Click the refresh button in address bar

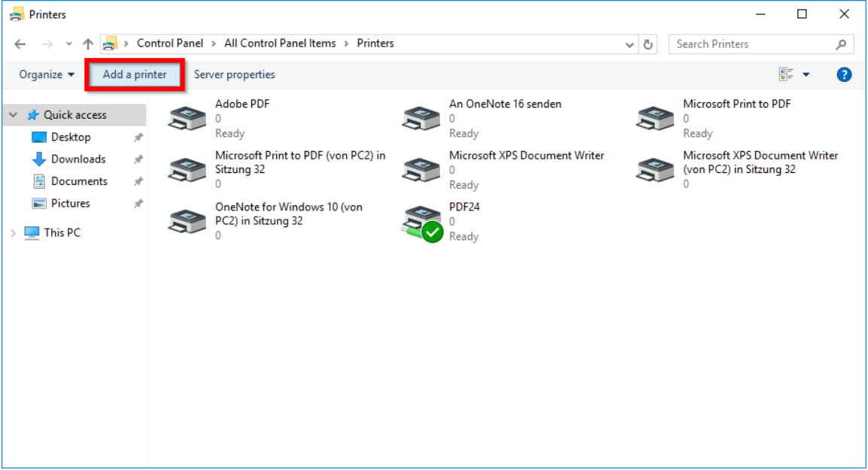[x=648, y=44]
